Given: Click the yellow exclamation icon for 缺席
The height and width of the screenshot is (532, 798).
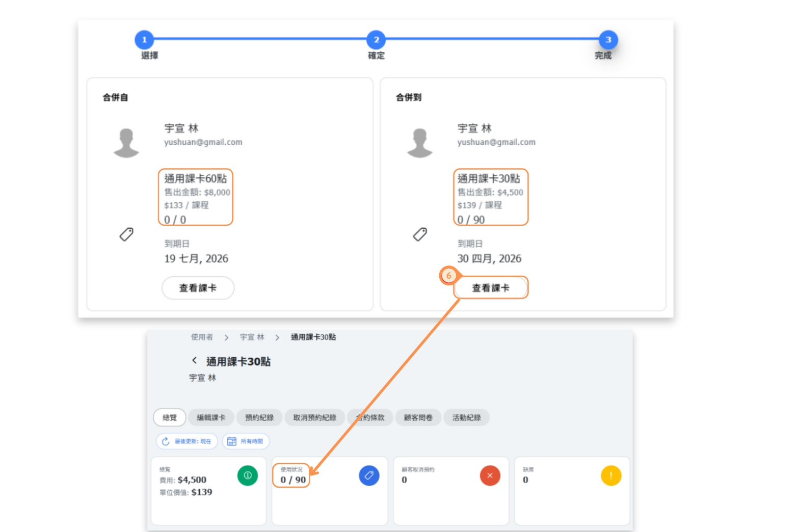Looking at the screenshot, I should click(610, 475).
